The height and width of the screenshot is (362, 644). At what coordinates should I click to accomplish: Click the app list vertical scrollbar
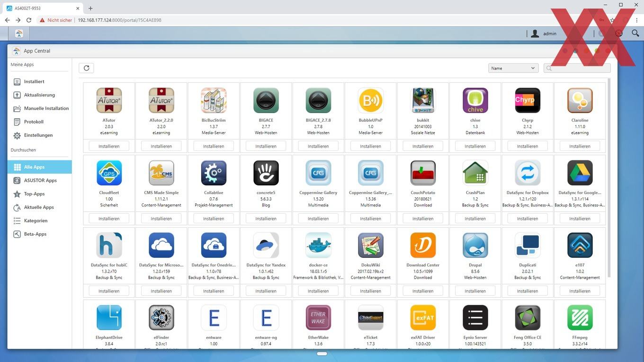coord(609,179)
